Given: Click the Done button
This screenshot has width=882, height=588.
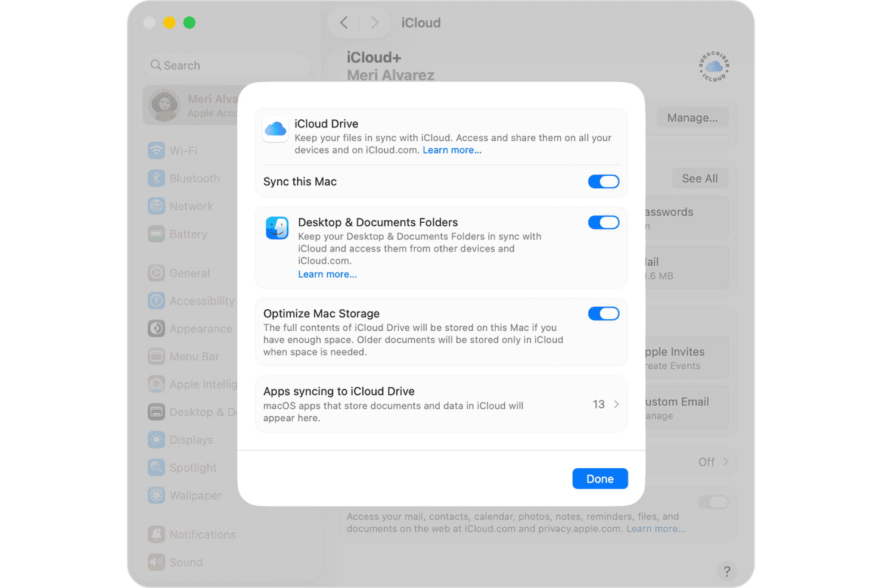Looking at the screenshot, I should (600, 478).
